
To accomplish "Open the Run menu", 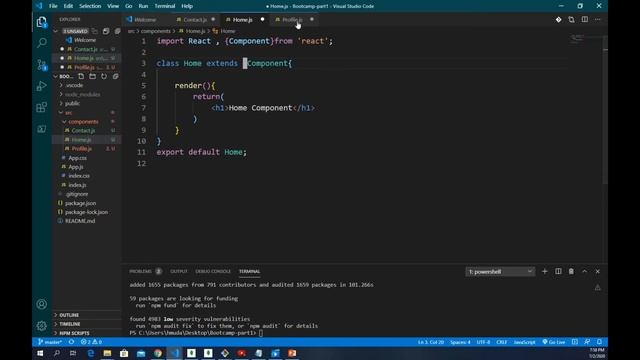I will [x=143, y=6].
